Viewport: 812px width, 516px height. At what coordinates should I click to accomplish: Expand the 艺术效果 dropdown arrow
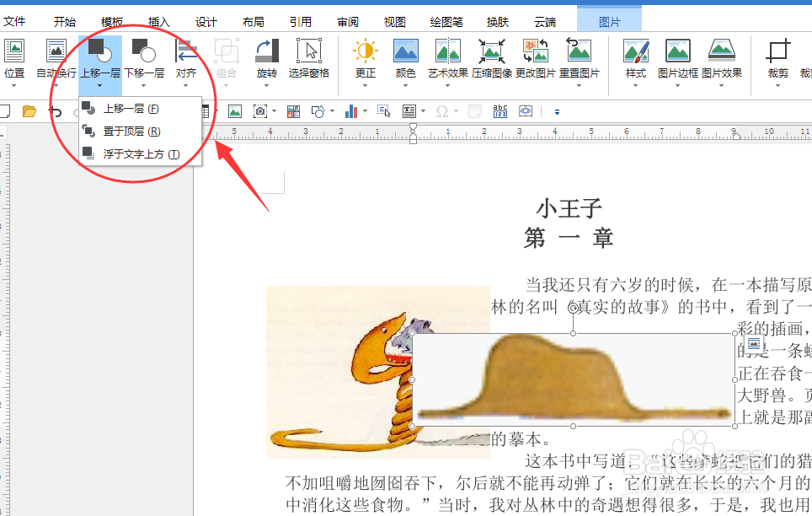448,85
